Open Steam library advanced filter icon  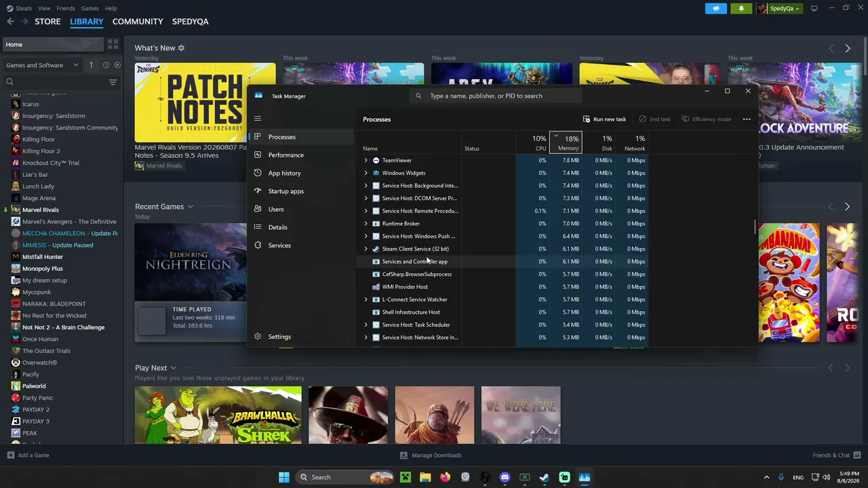(113, 82)
